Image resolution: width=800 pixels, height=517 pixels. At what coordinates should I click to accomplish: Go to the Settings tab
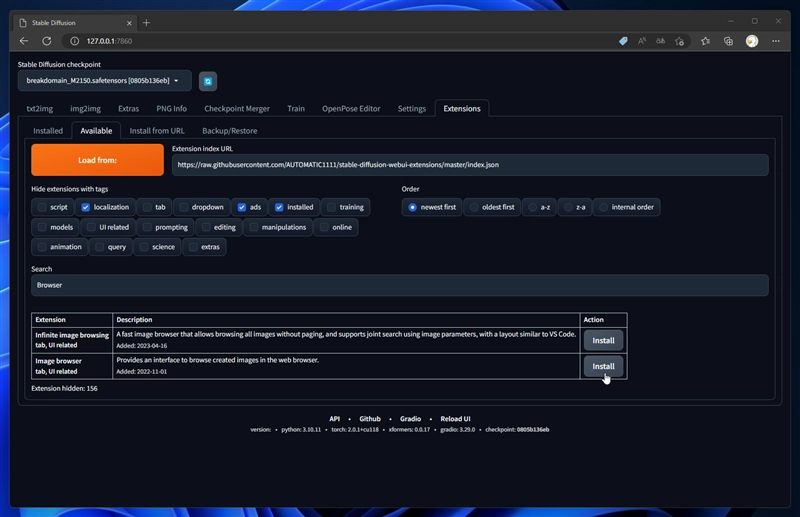[x=411, y=109]
